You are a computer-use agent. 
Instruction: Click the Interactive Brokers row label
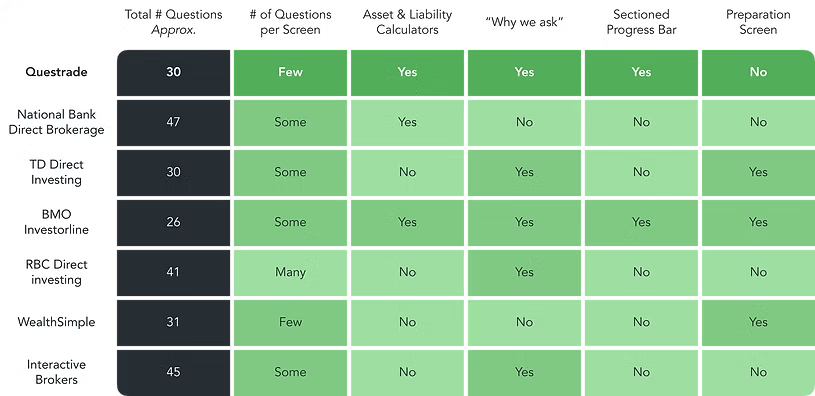(x=56, y=372)
